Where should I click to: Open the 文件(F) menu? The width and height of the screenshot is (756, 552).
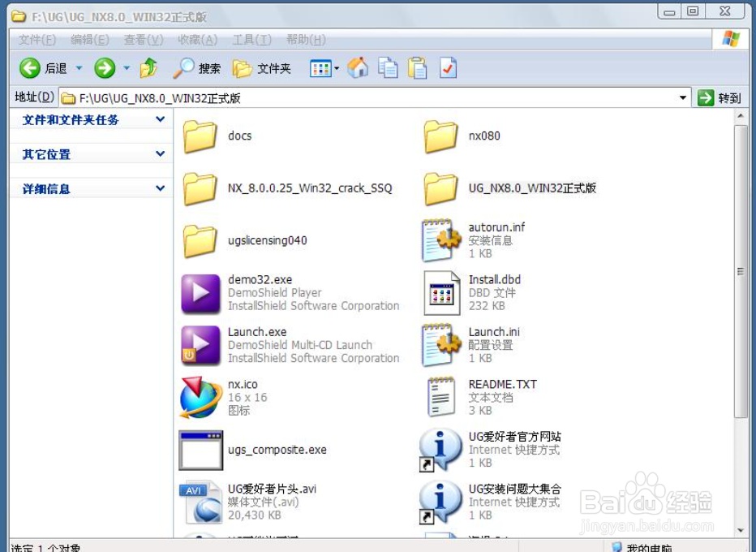click(x=37, y=40)
